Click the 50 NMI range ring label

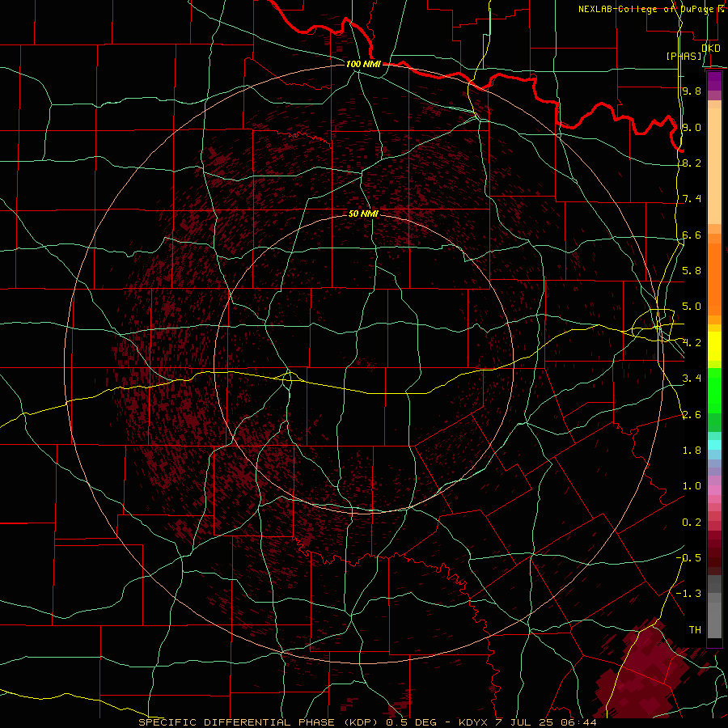pos(363,214)
